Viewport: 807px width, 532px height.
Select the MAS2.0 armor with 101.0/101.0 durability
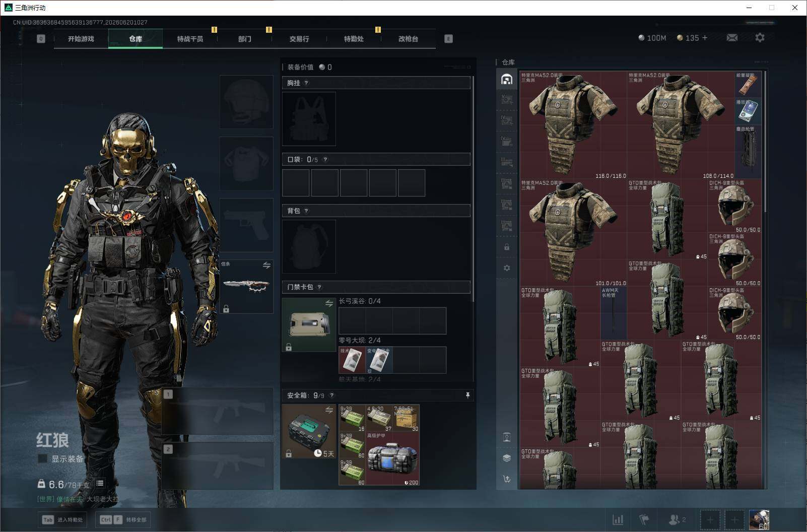573,233
